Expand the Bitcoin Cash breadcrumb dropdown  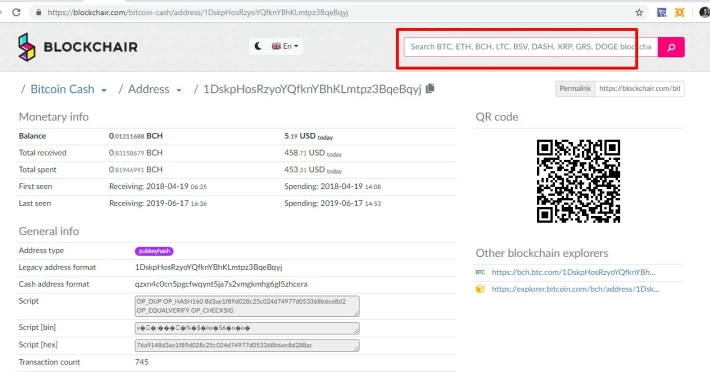104,91
